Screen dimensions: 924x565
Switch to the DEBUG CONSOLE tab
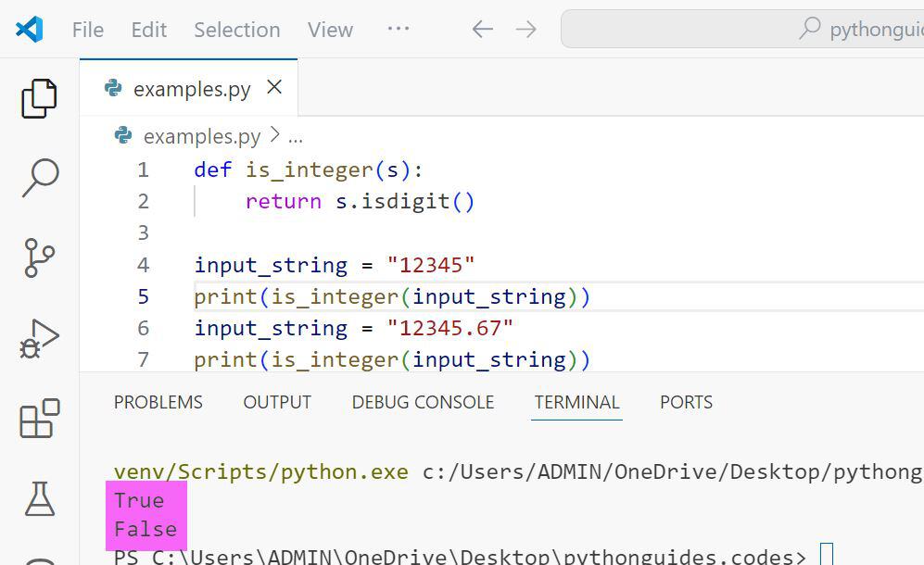[x=422, y=402]
